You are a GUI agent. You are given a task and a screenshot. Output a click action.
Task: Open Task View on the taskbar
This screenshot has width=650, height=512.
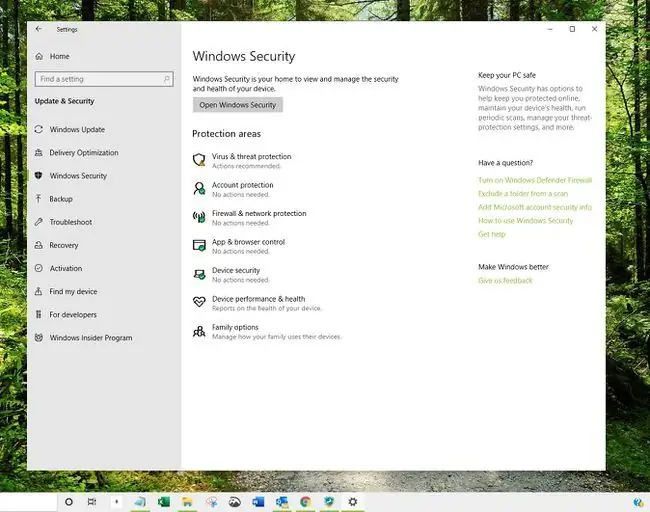click(92, 502)
